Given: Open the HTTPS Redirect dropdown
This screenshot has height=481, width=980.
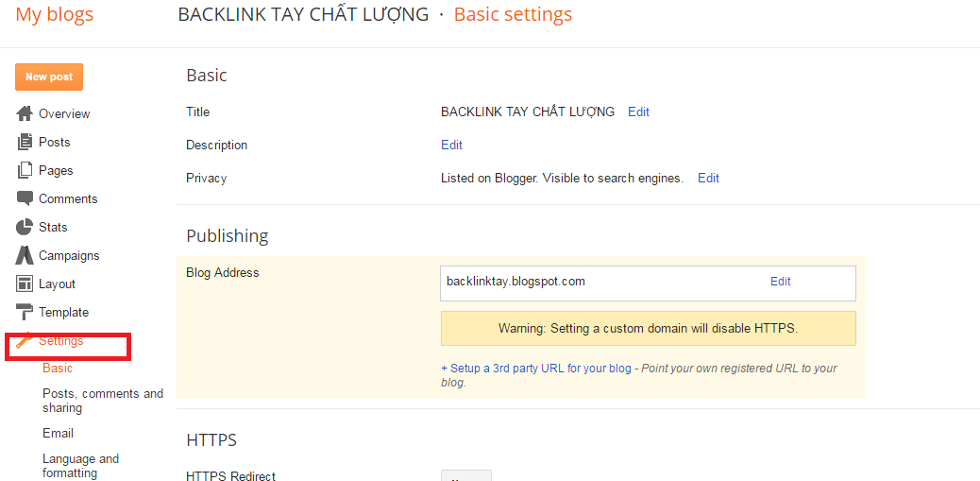Looking at the screenshot, I should click(x=466, y=475).
